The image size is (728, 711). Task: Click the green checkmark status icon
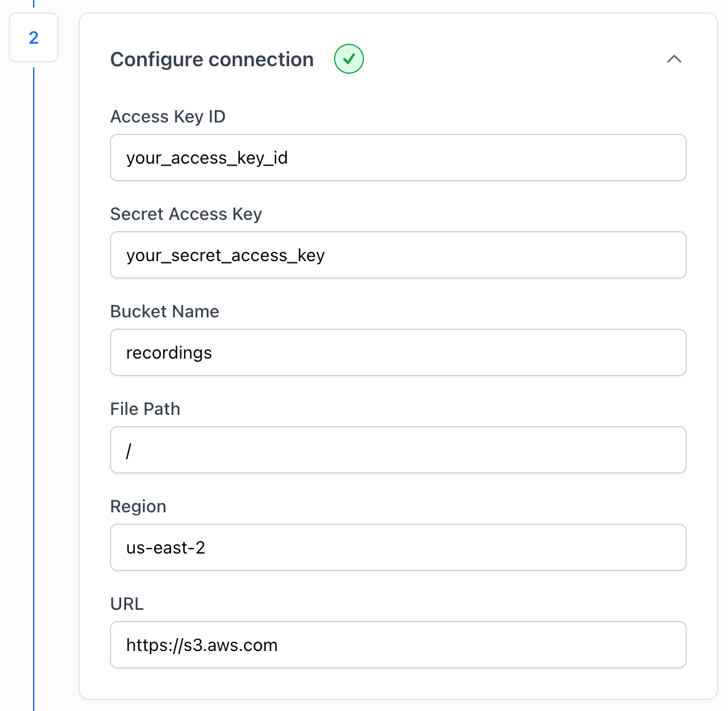click(348, 59)
